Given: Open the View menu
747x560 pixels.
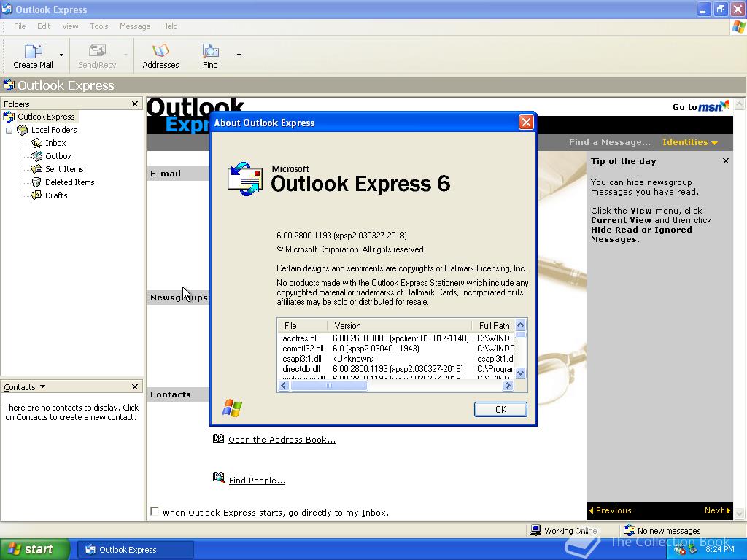Looking at the screenshot, I should click(70, 26).
